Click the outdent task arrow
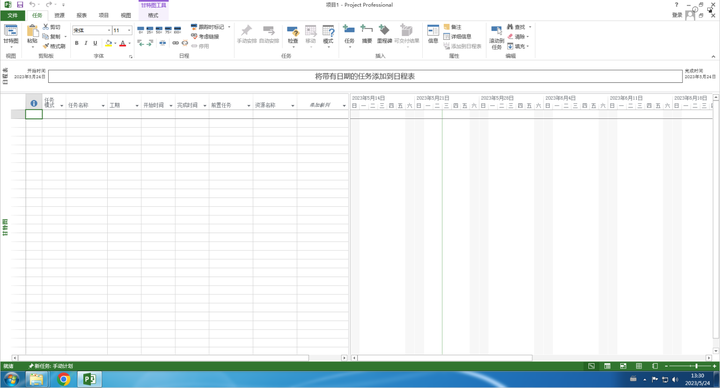 (x=141, y=43)
